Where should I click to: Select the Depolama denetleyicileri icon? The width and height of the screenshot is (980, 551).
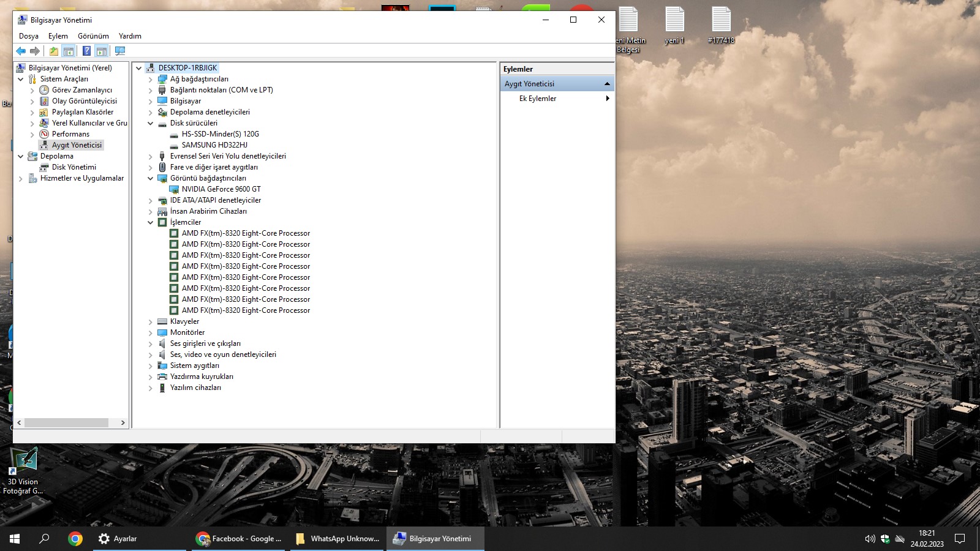(162, 112)
